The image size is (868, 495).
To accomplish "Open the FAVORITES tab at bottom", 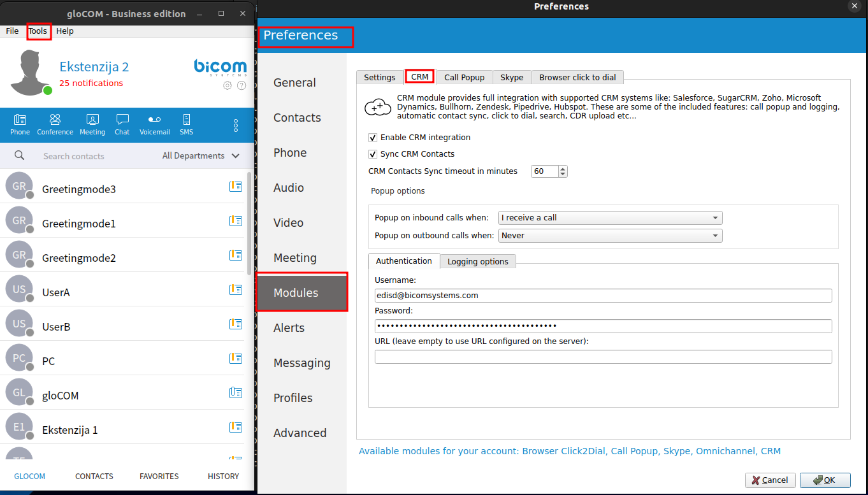I will 159,476.
